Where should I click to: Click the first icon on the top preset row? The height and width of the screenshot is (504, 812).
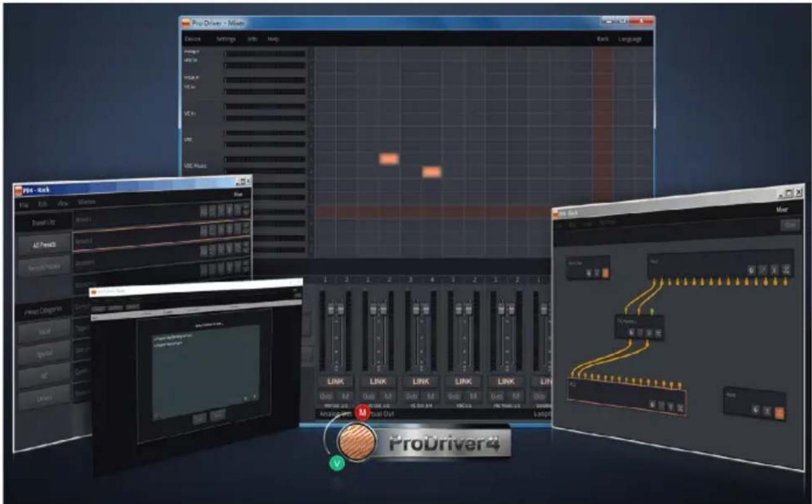(204, 211)
